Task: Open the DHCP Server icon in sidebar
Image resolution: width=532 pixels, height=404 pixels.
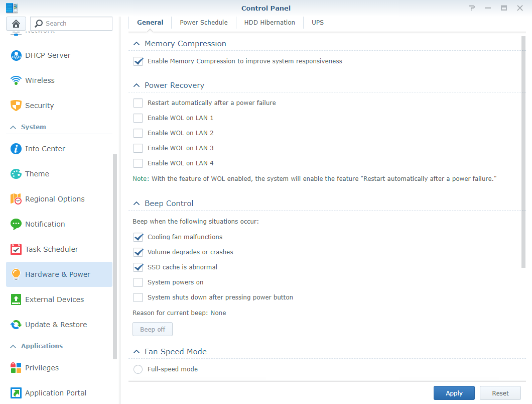Action: tap(16, 55)
